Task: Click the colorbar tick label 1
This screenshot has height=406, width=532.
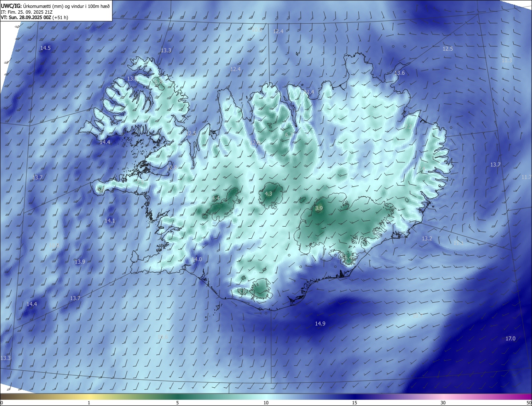Action: [x=89, y=403]
